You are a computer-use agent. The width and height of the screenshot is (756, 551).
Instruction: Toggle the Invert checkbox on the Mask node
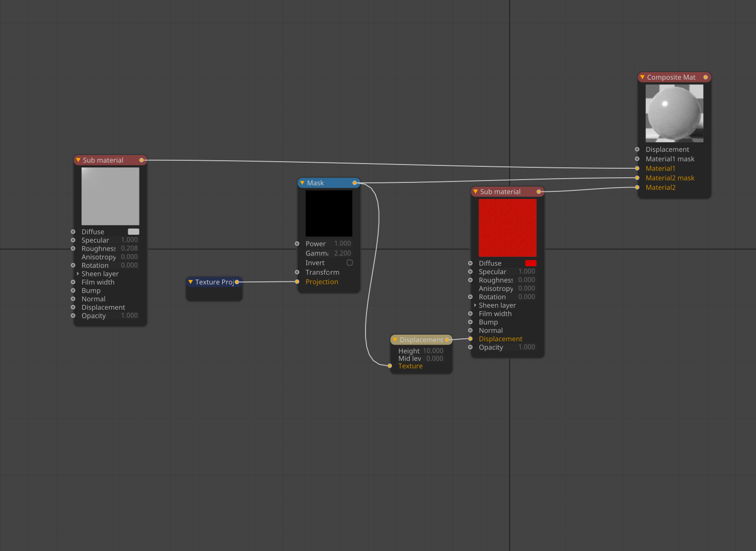[x=350, y=263]
